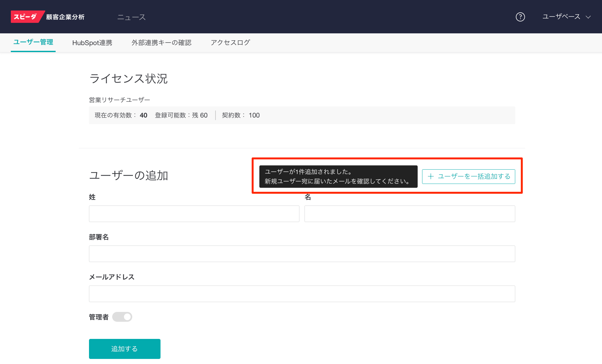Expand the account menu chevron arrow
The width and height of the screenshot is (602, 364).
588,17
